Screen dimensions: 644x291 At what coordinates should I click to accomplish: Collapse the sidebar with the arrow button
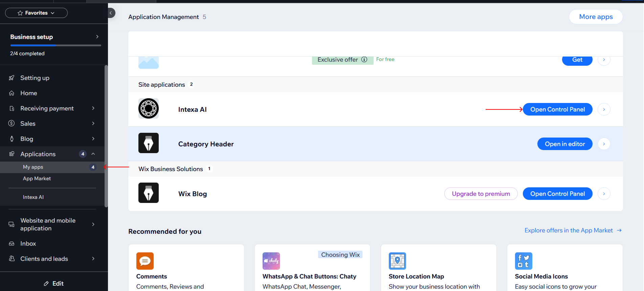point(111,13)
